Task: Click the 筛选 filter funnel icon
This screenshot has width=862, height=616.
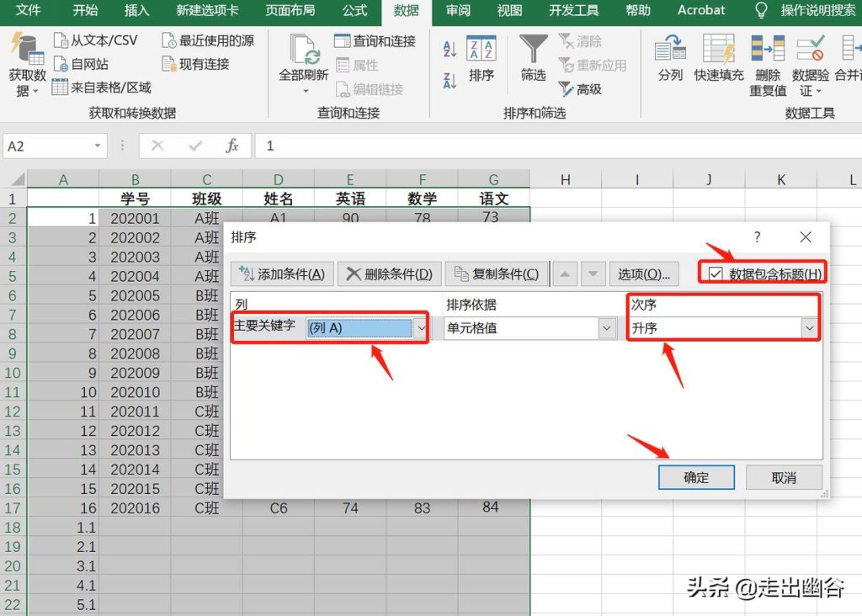Action: (533, 48)
